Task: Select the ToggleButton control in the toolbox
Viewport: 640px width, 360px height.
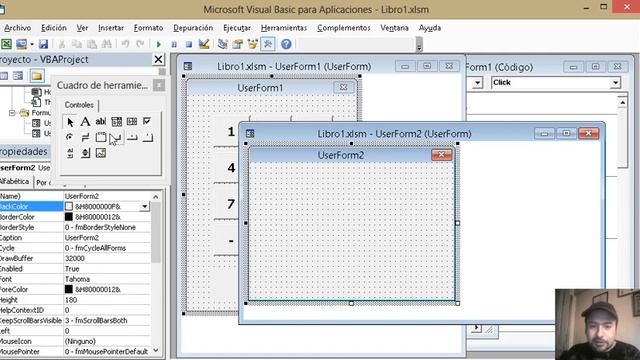Action: [85, 138]
